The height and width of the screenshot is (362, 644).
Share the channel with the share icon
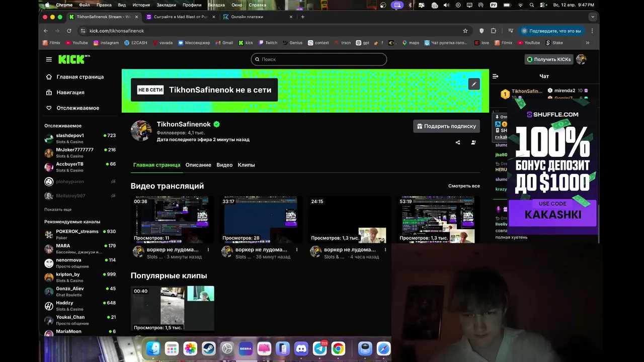(458, 142)
